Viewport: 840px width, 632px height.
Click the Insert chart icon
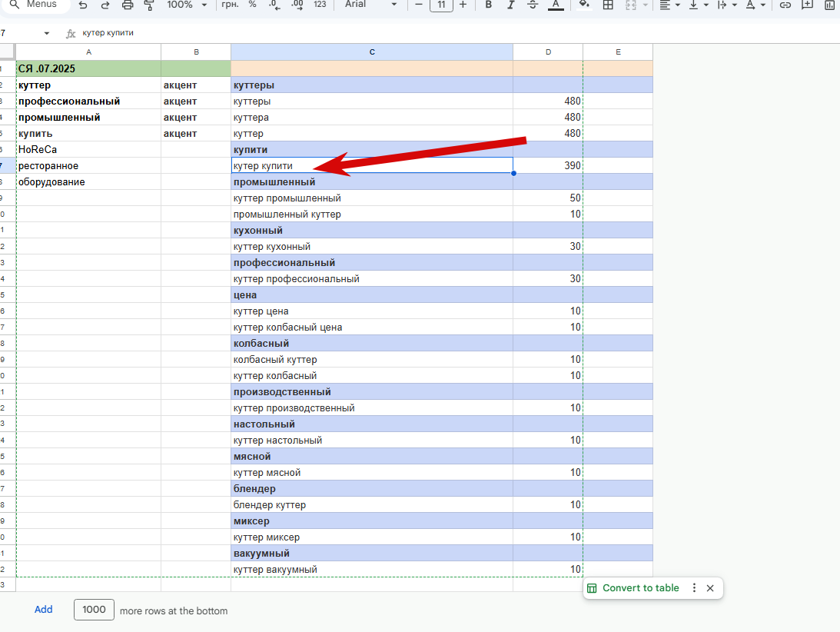click(x=830, y=5)
